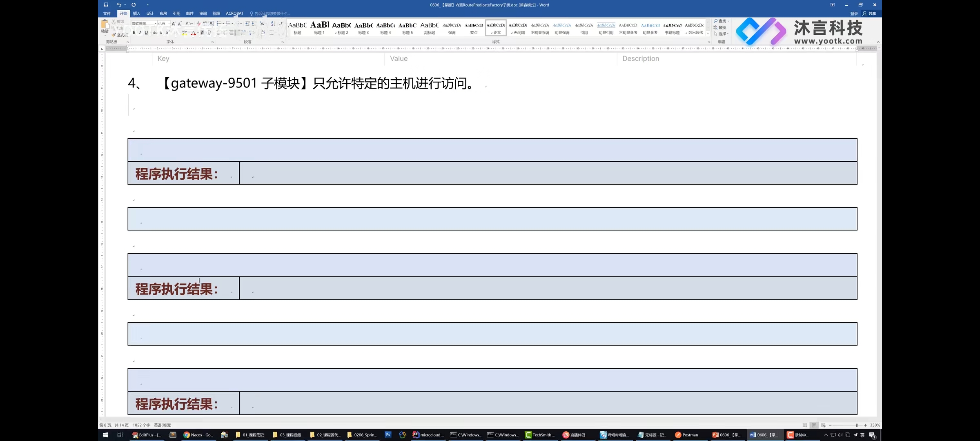Click the 登录 (Sign in) link

point(854,13)
